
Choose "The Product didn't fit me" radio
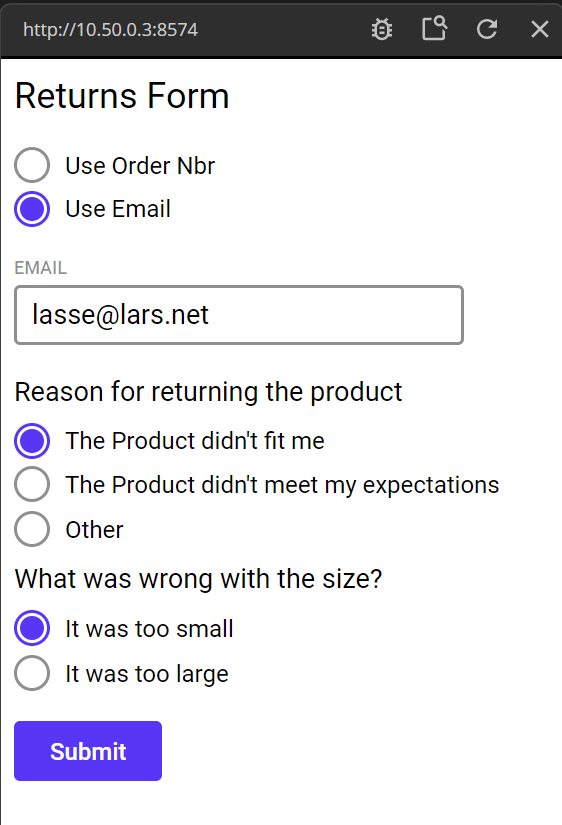click(32, 441)
